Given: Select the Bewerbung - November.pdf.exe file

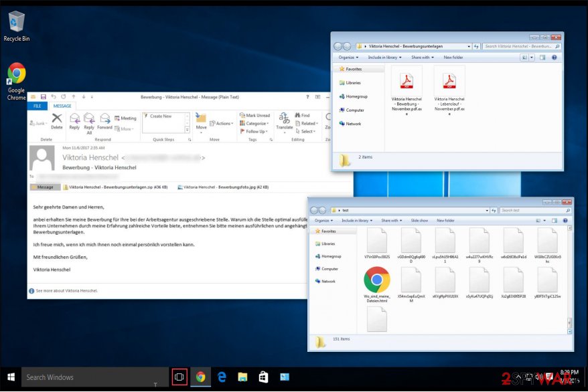Looking at the screenshot, I should click(407, 90).
